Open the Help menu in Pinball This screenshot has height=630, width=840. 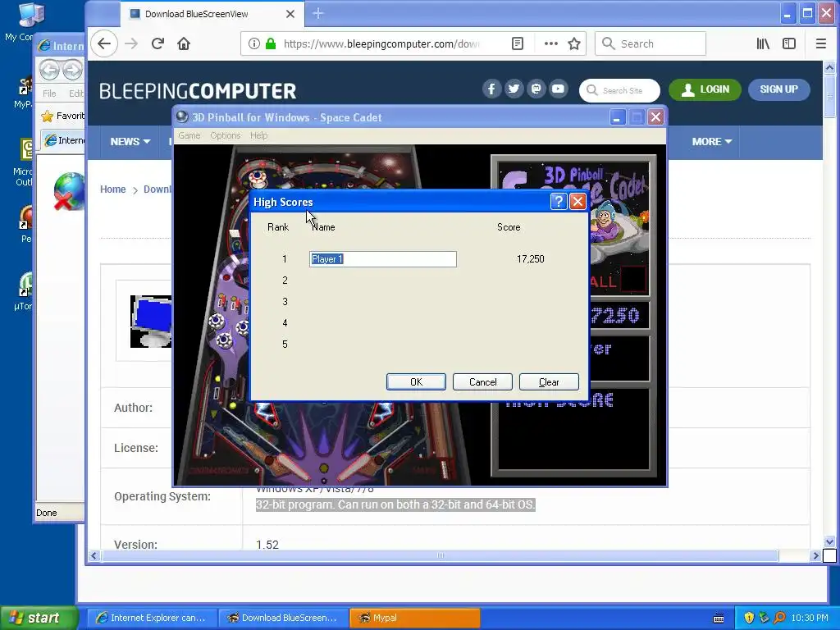[258, 135]
